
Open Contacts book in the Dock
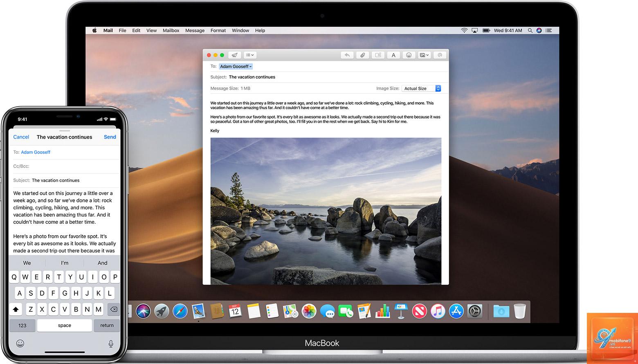(217, 311)
